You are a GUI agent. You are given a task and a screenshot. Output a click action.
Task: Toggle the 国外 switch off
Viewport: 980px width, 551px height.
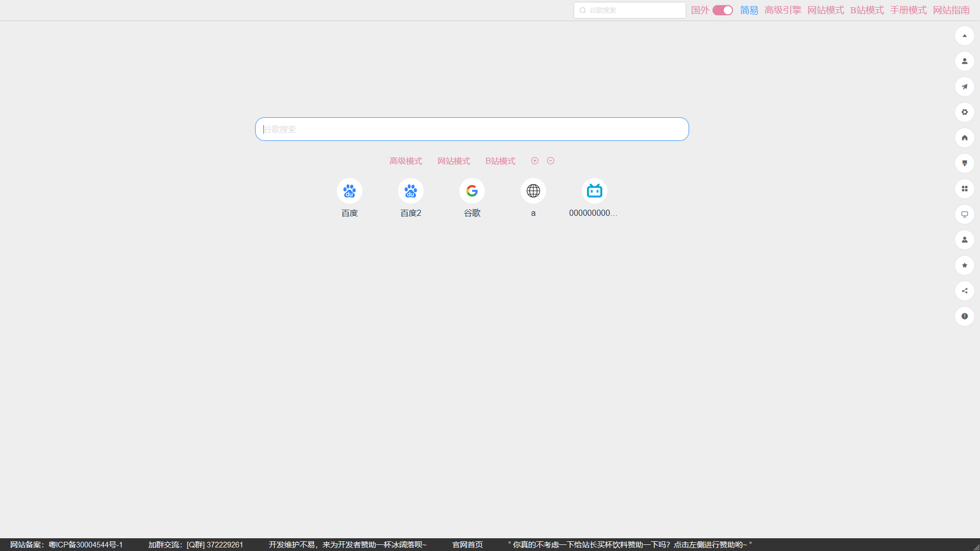[x=722, y=10]
